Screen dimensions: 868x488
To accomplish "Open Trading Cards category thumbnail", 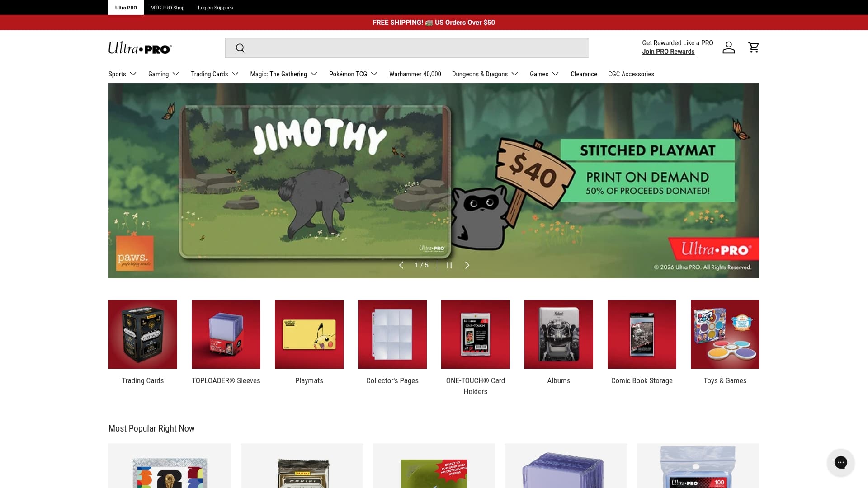I will pyautogui.click(x=143, y=334).
